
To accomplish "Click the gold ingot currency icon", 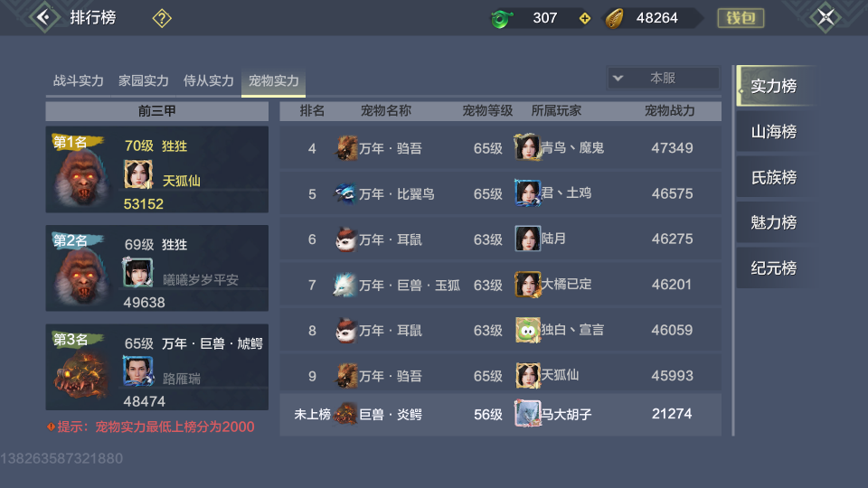I will pos(615,19).
